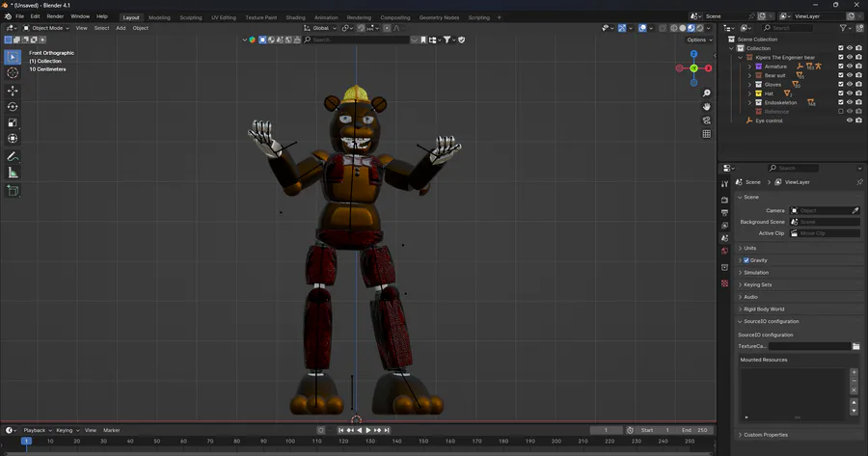This screenshot has height=456, width=868.
Task: Jump to the timeline end frame
Action: [x=387, y=430]
